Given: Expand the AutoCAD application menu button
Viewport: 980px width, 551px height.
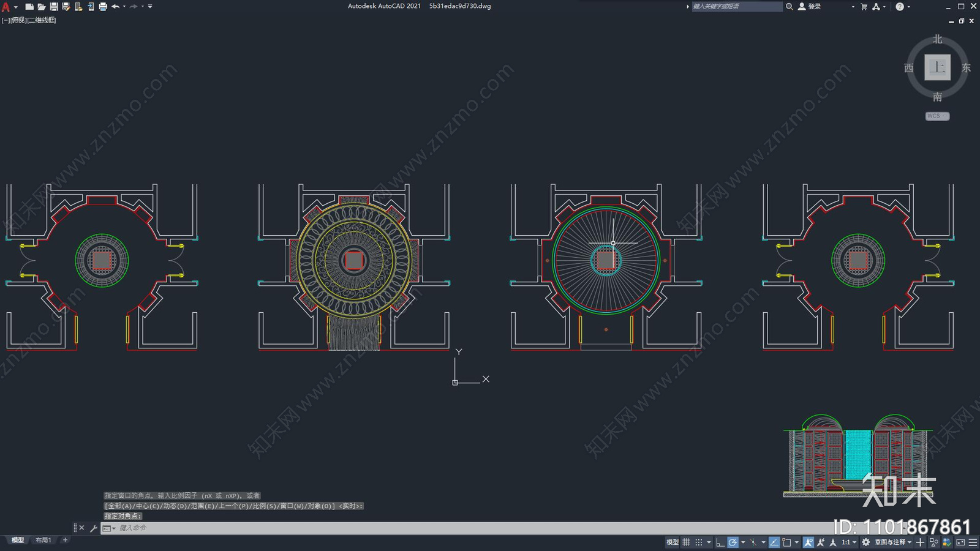Looking at the screenshot, I should click(6, 7).
